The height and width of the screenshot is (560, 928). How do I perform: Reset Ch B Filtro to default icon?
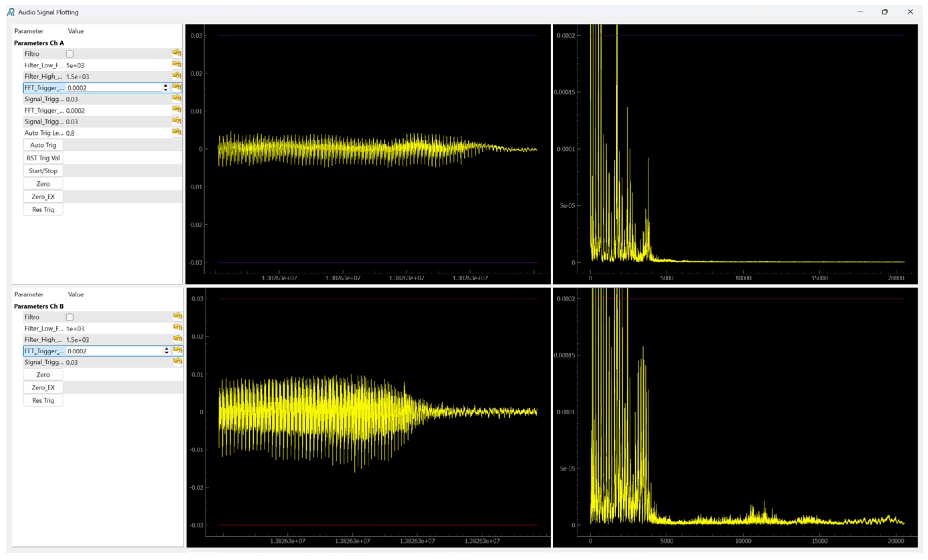(177, 317)
